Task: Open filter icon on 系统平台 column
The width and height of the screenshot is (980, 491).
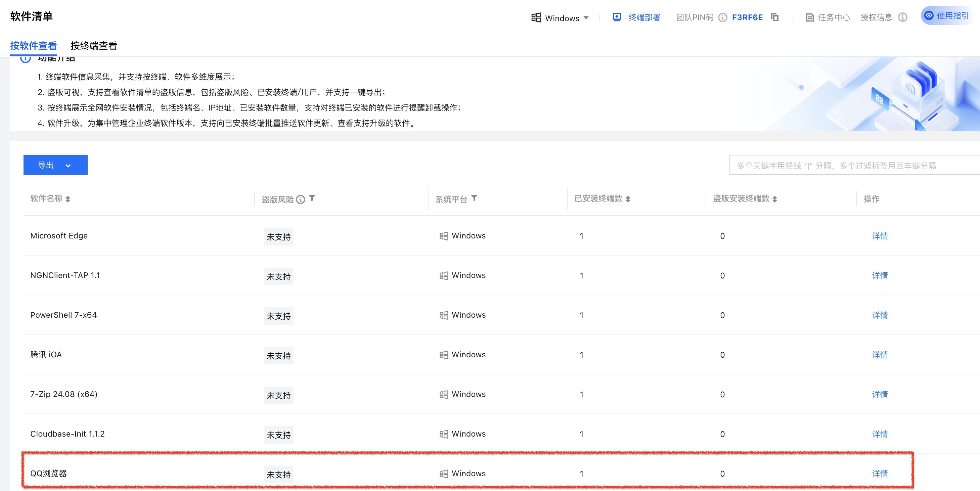Action: 474,198
